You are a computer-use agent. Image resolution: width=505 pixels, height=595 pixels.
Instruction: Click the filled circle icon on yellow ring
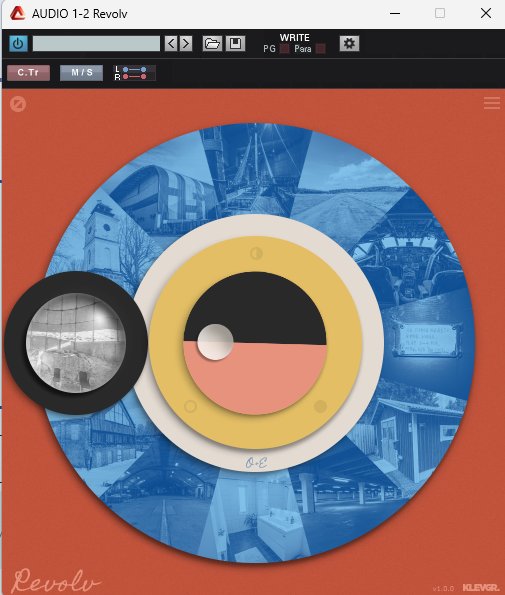pos(321,406)
